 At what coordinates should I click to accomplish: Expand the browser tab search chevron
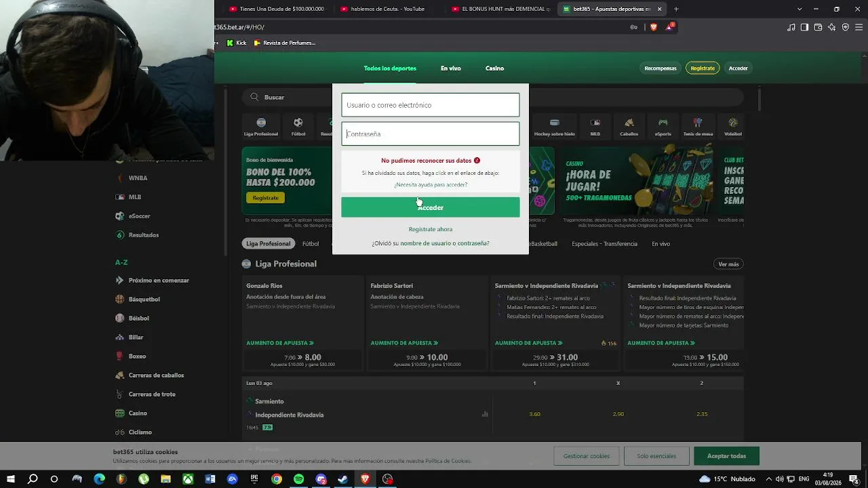(800, 9)
